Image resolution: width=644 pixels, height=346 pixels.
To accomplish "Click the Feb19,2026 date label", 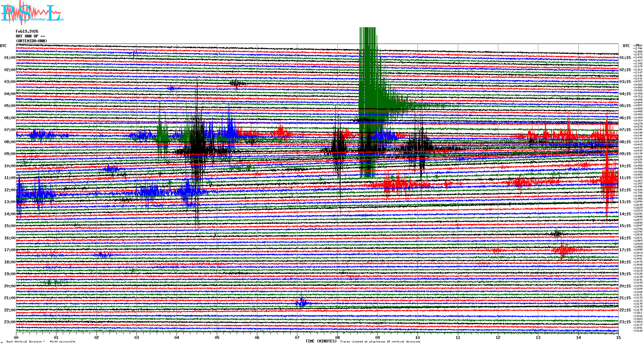I will (x=27, y=31).
